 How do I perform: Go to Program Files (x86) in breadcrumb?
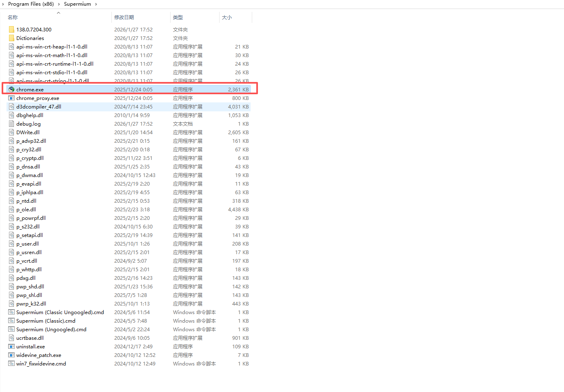(31, 4)
